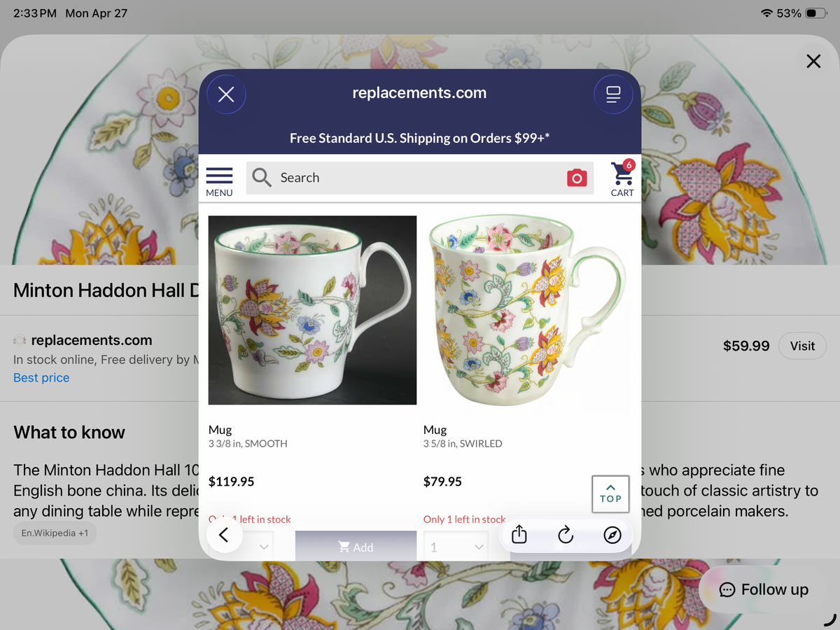Visit the replacements.com $59.99 listing
The height and width of the screenshot is (630, 840).
802,346
